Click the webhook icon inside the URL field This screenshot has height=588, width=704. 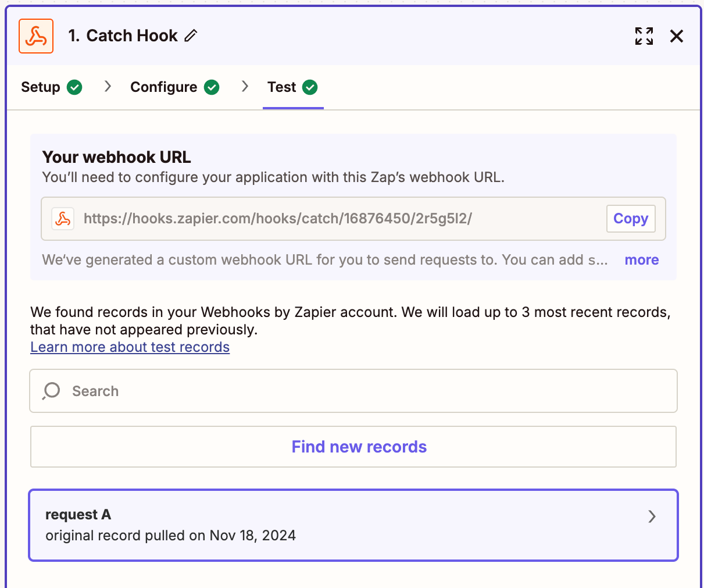click(63, 219)
